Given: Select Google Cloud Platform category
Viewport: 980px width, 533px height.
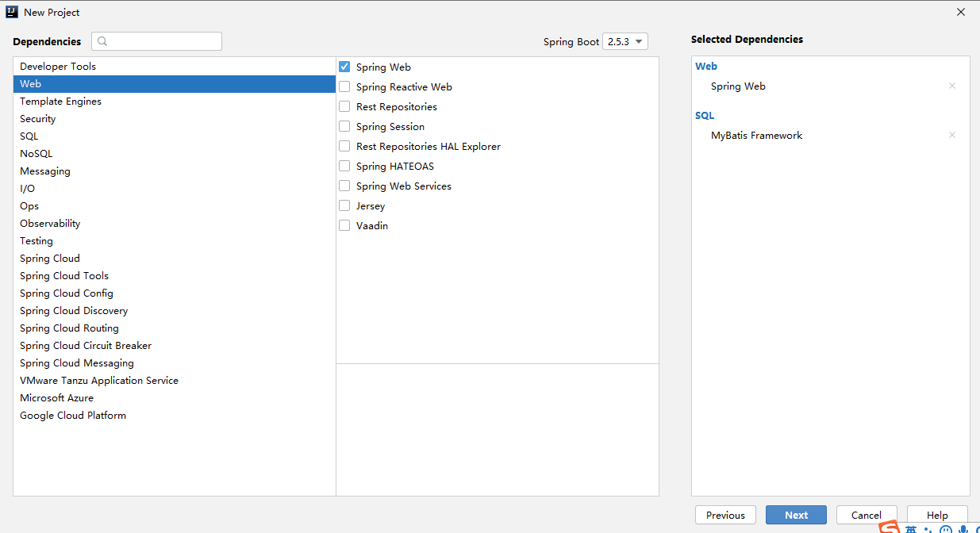Looking at the screenshot, I should tap(175, 415).
